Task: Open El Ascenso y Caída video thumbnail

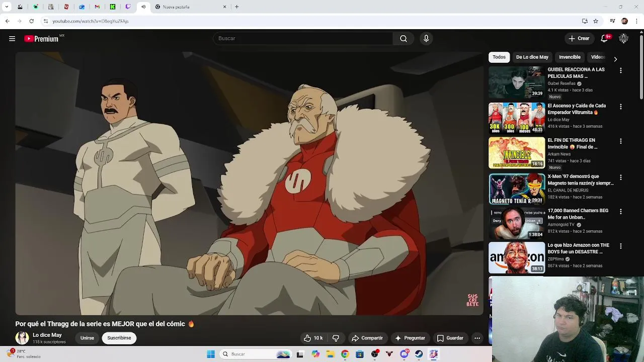Action: coord(517,118)
